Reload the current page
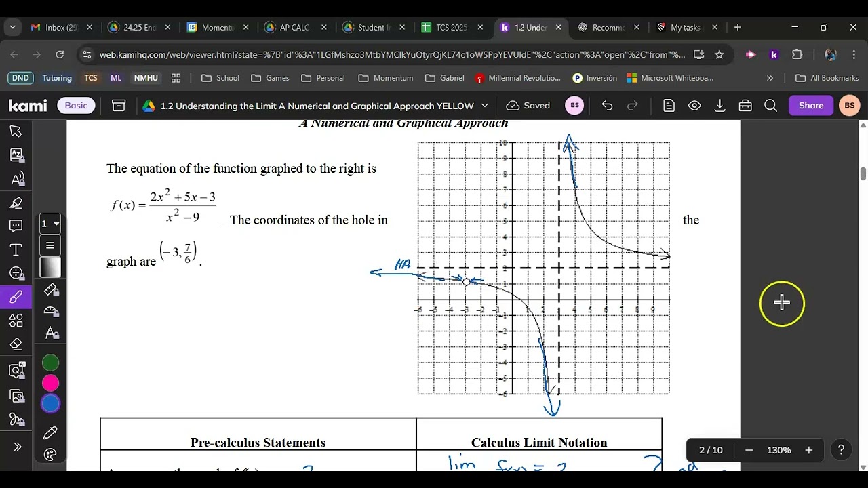868x488 pixels. click(x=60, y=54)
